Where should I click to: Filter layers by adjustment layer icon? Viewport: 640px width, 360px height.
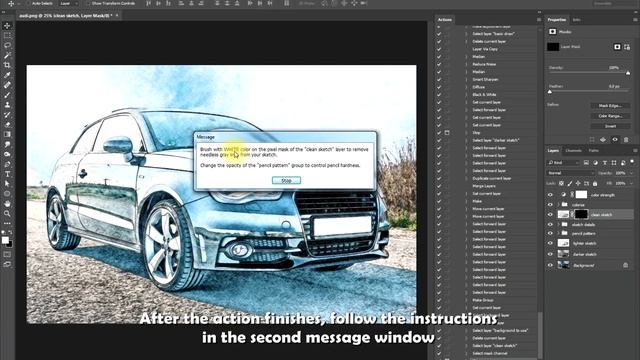tap(596, 162)
